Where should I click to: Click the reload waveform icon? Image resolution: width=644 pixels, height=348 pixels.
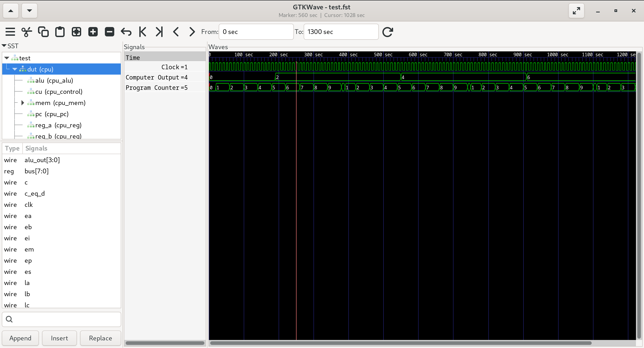pyautogui.click(x=388, y=32)
